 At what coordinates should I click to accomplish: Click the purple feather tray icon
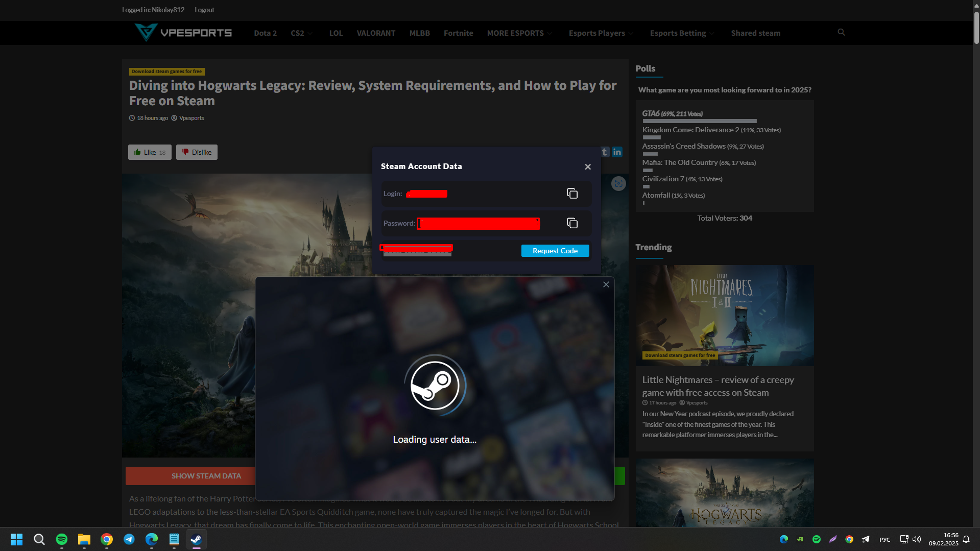pyautogui.click(x=832, y=539)
